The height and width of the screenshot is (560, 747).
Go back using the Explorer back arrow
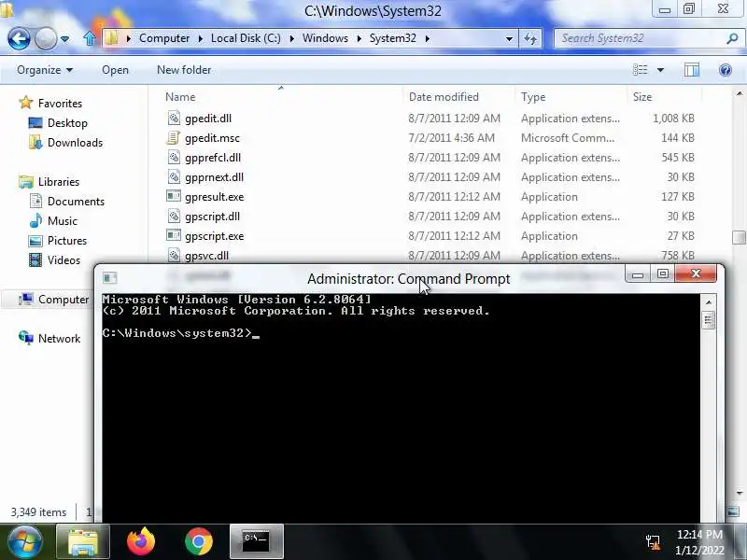click(x=19, y=38)
